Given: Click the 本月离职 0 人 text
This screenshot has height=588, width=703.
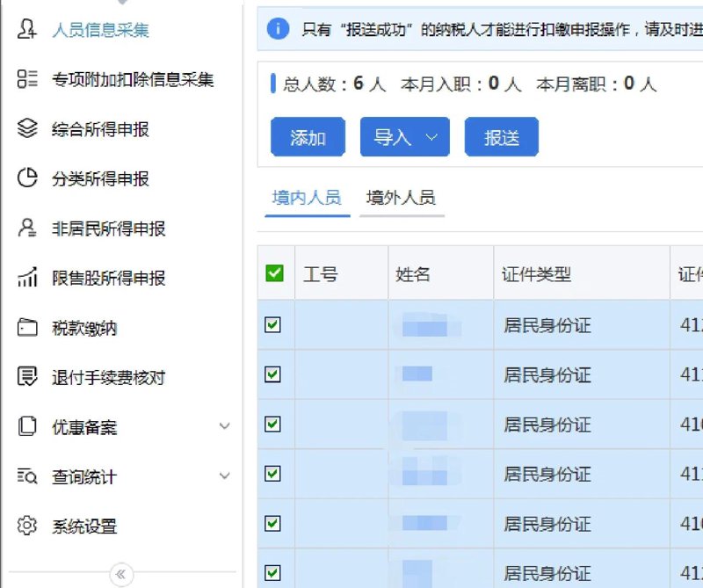Looking at the screenshot, I should [x=597, y=83].
